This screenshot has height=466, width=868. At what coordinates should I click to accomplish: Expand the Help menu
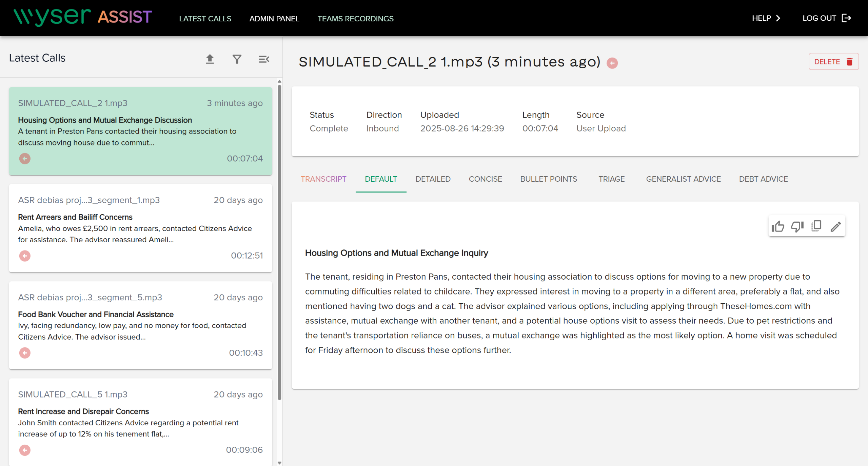click(x=766, y=18)
